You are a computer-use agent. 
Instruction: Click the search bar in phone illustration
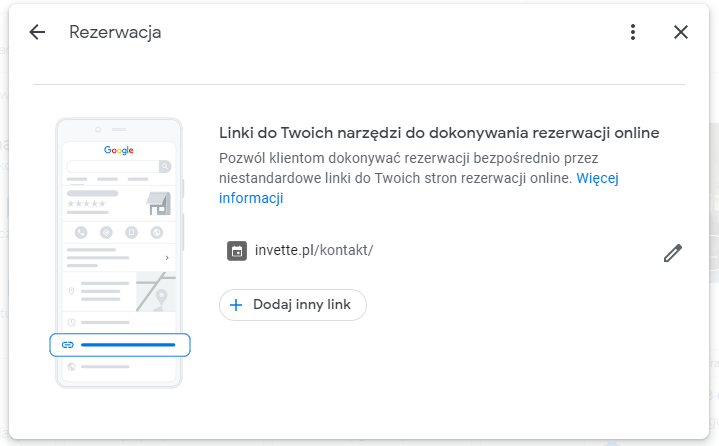(118, 166)
